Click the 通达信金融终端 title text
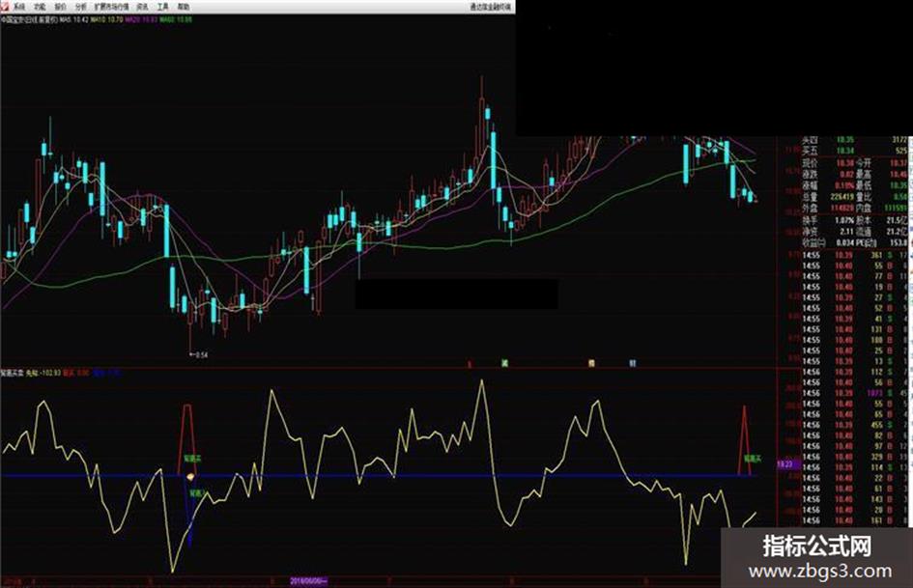This screenshot has width=913, height=588. [x=490, y=7]
